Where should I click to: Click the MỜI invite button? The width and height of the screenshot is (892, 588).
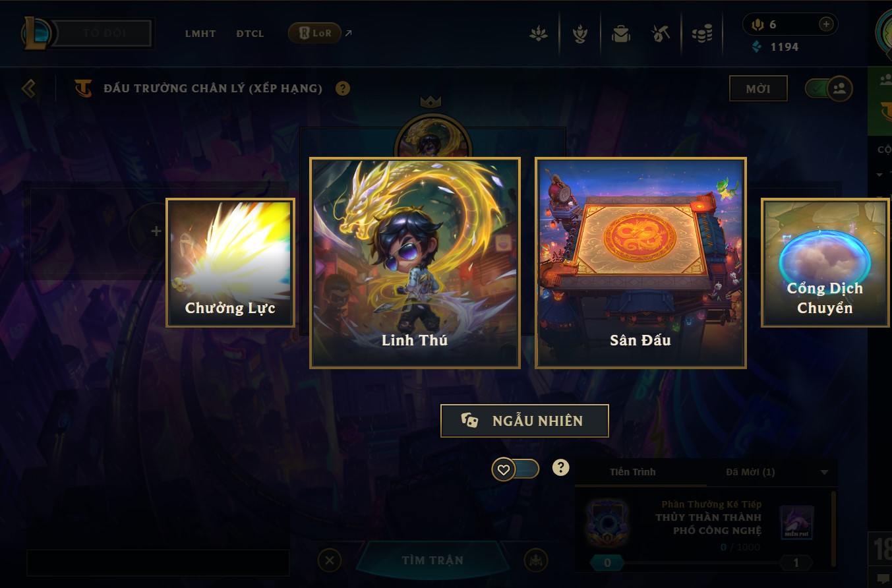click(x=758, y=88)
